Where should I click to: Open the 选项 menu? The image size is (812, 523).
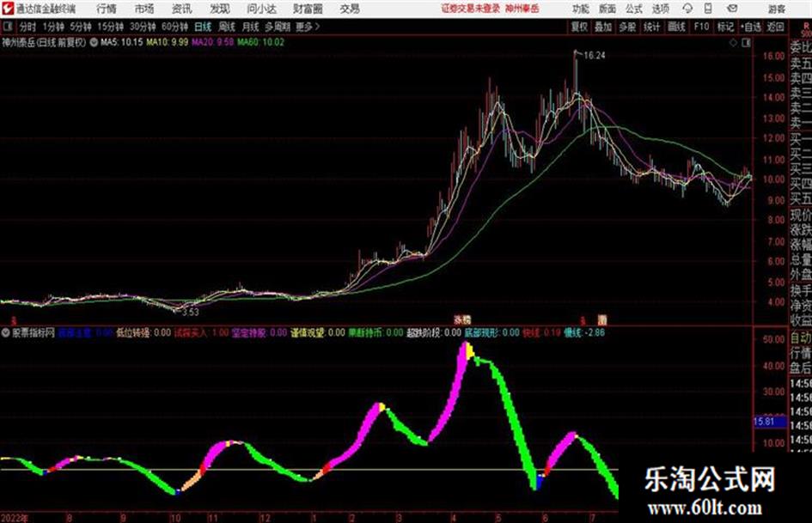point(661,9)
